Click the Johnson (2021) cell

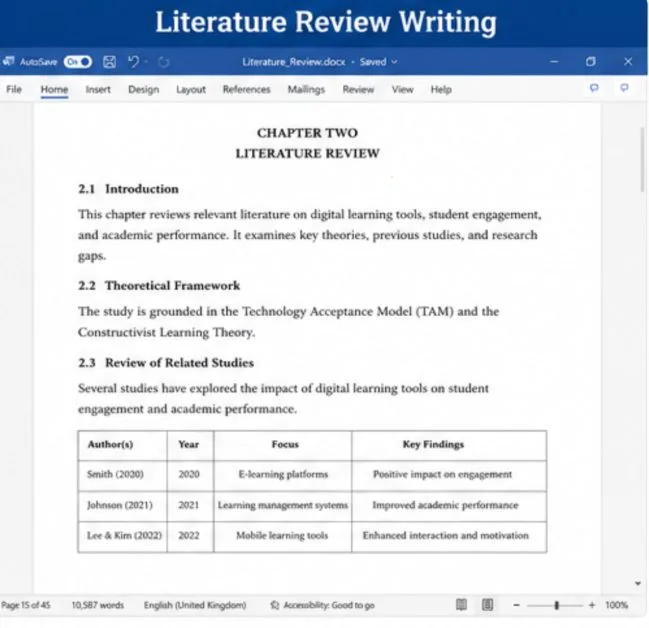[x=123, y=506]
